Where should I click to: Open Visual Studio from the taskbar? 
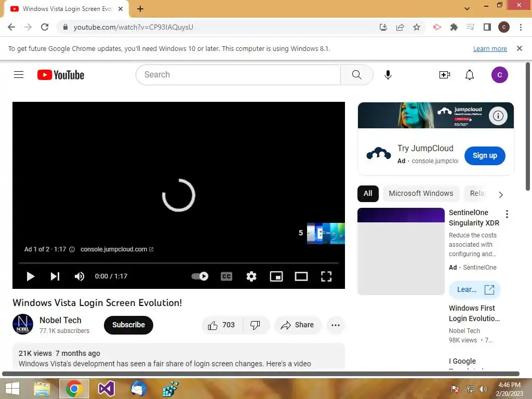pos(106,389)
